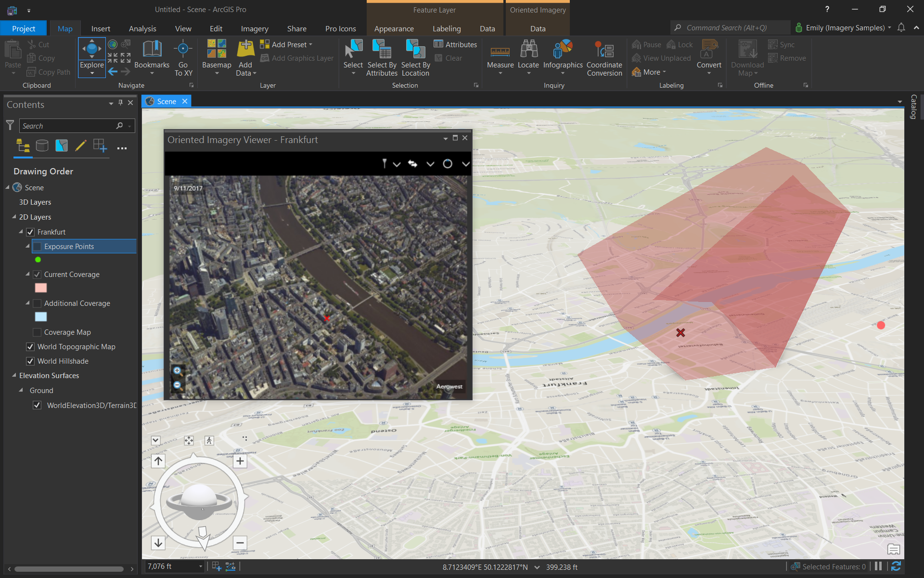
Task: Click the Select By Attributes tool
Action: [382, 58]
